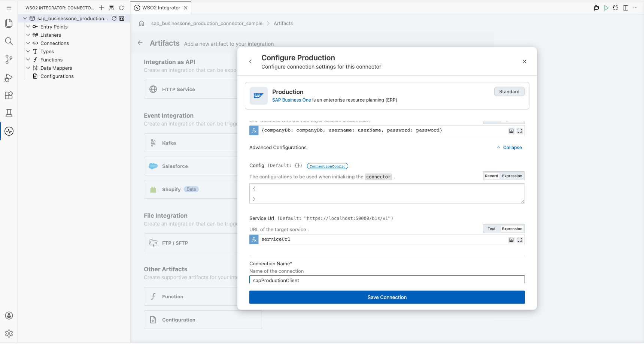Toggle the hamburger application menu

coord(9,7)
